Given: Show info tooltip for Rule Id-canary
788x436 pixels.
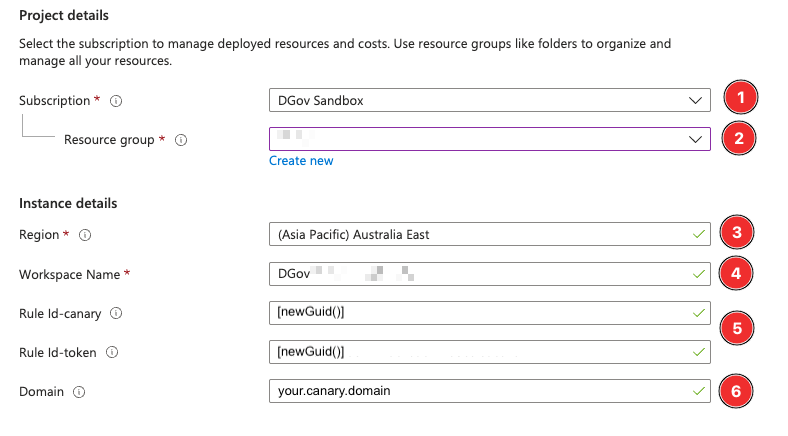Looking at the screenshot, I should tap(116, 313).
